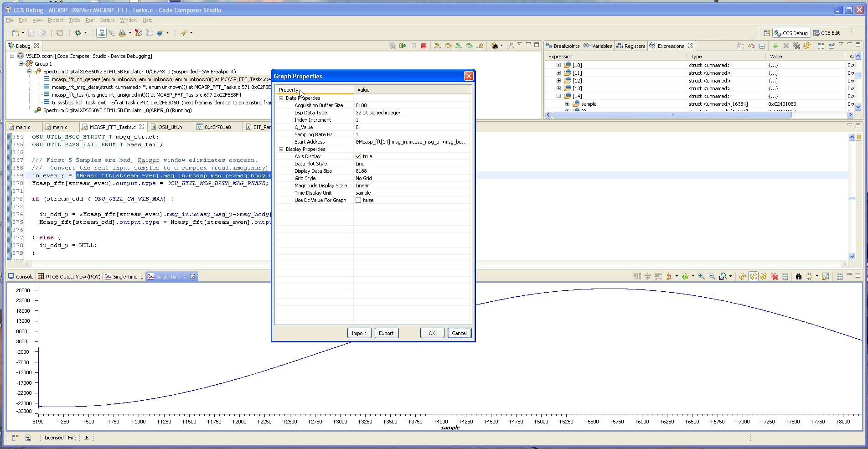Resume execution in the Debug view toolbar
Image resolution: width=868 pixels, height=449 pixels.
point(403,46)
